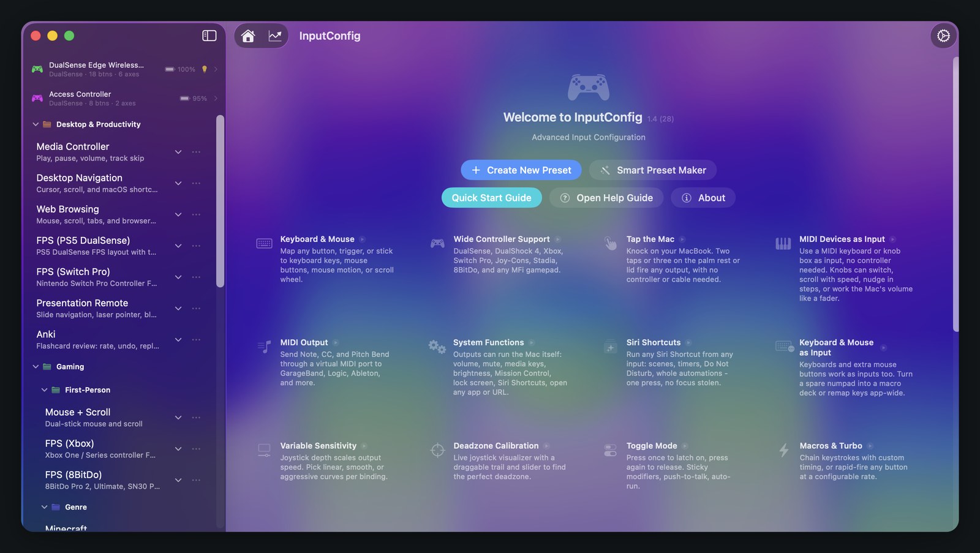
Task: Play the Wide Controller Support demo
Action: coord(558,239)
